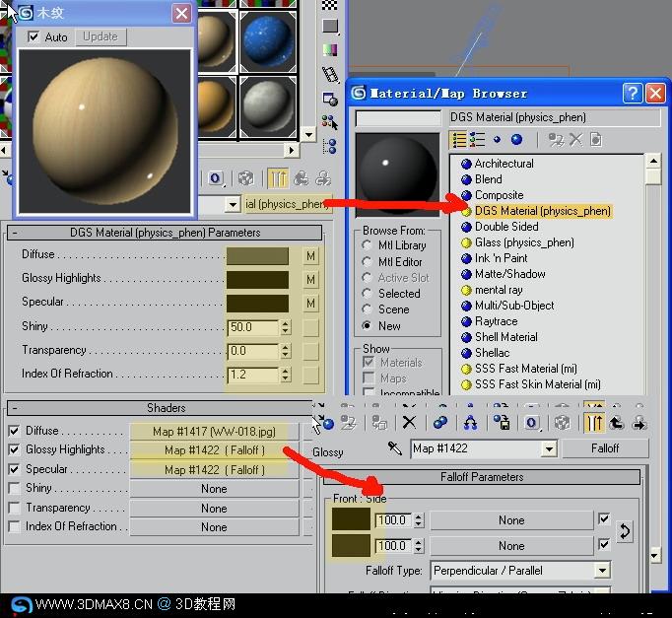Click the eyedropper pick material icon
The image size is (672, 618).
click(394, 448)
